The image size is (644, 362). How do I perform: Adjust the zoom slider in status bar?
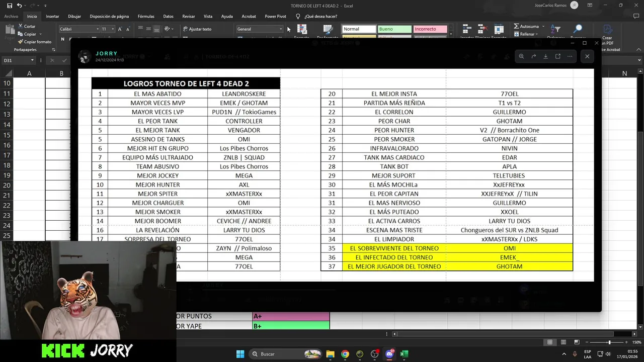(609, 342)
